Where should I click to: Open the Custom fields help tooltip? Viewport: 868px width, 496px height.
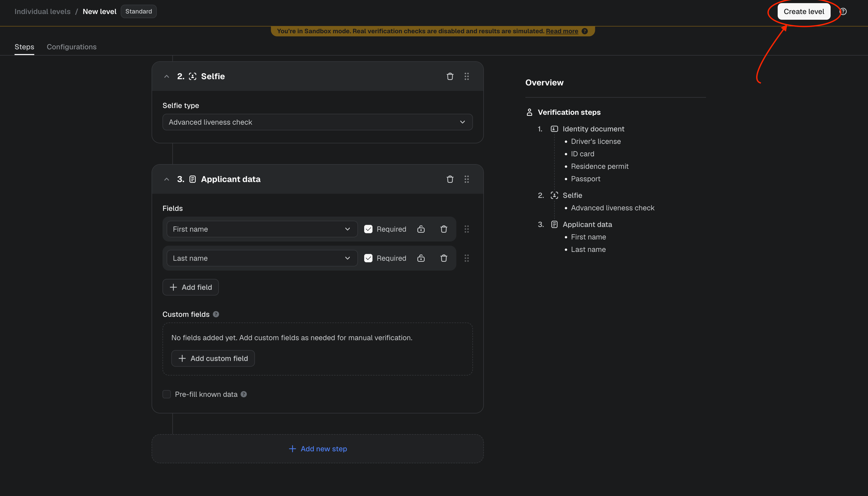click(x=216, y=314)
